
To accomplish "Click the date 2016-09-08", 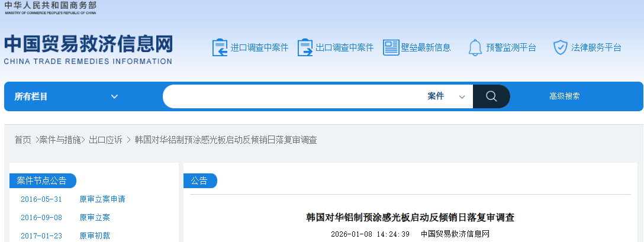I will 41,218.
